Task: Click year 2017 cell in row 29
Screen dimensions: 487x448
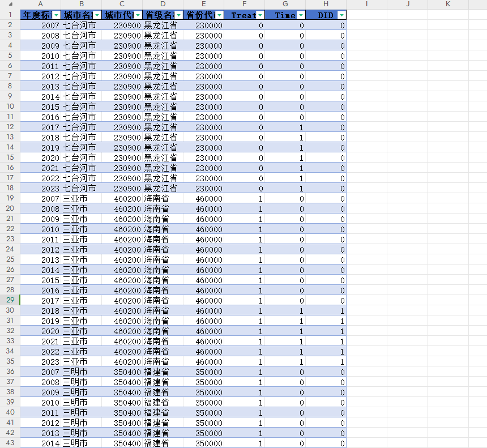Action: pos(41,300)
